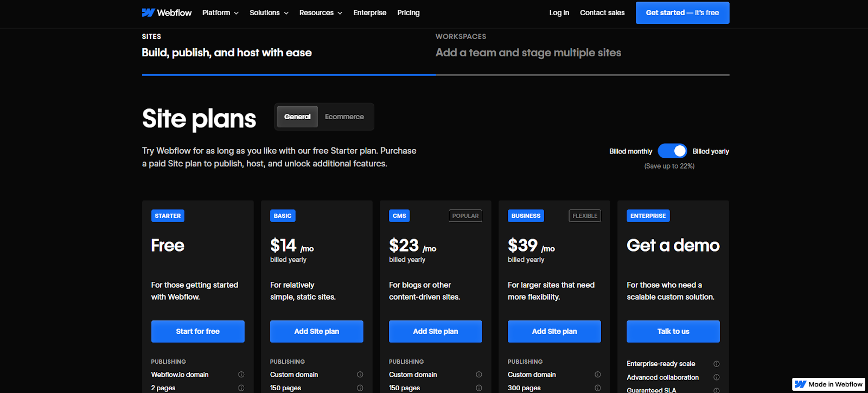
Task: Click the Get started — it's free button
Action: pos(682,12)
